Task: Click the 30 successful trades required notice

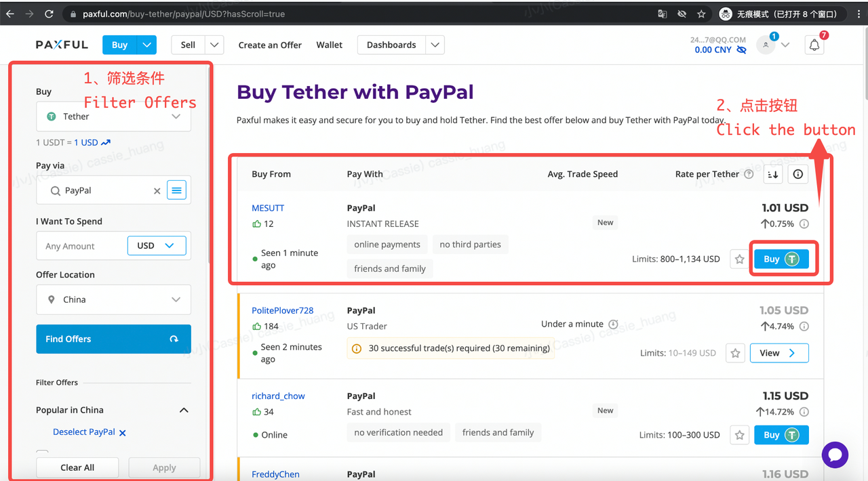Action: (450, 348)
